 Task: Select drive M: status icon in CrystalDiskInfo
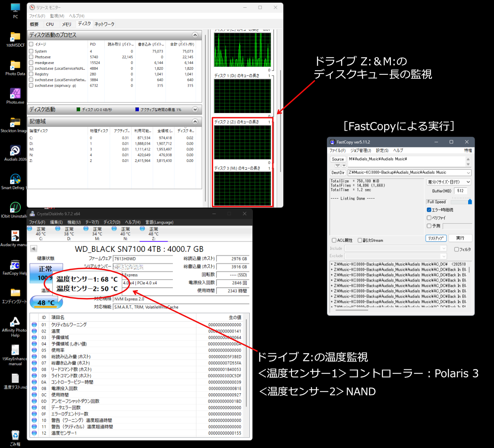tap(86, 229)
